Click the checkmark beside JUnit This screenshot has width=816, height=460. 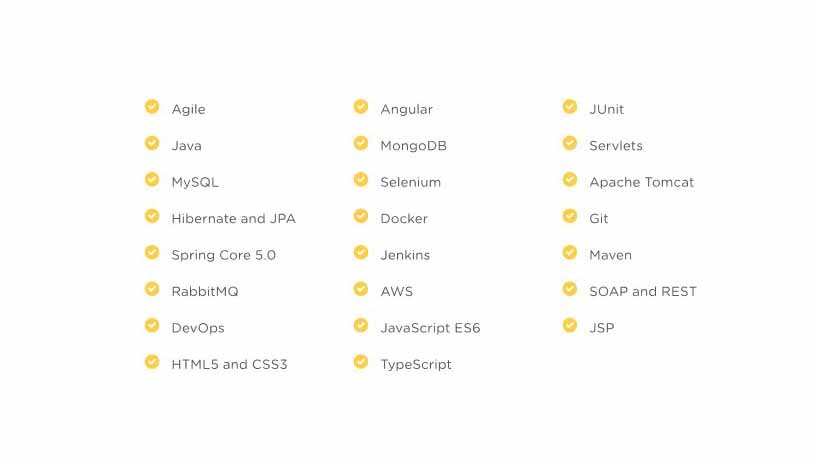pyautogui.click(x=570, y=107)
